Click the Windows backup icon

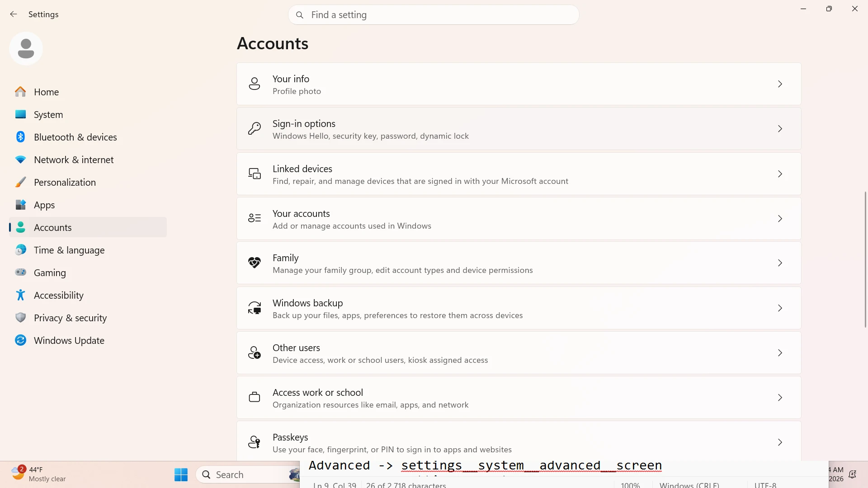tap(255, 308)
